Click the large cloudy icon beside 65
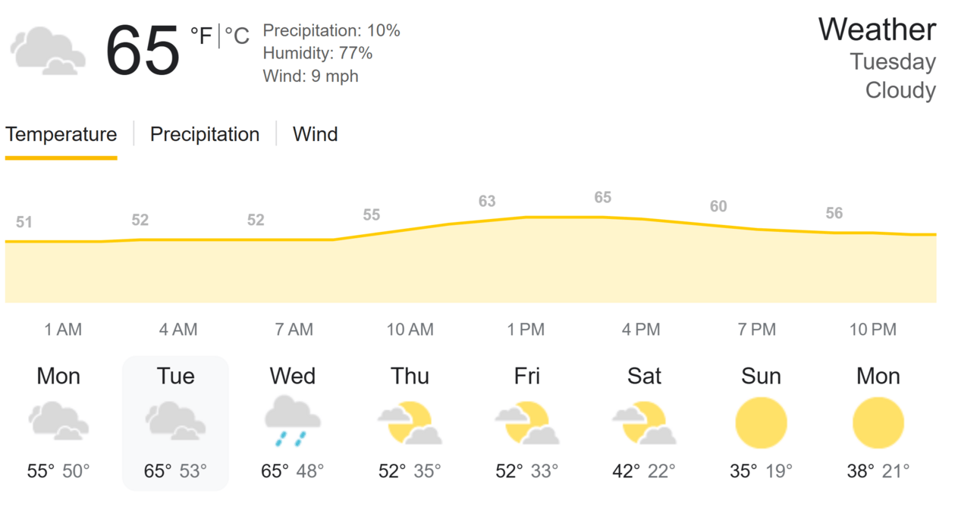Image resolution: width=980 pixels, height=507 pixels. [48, 51]
